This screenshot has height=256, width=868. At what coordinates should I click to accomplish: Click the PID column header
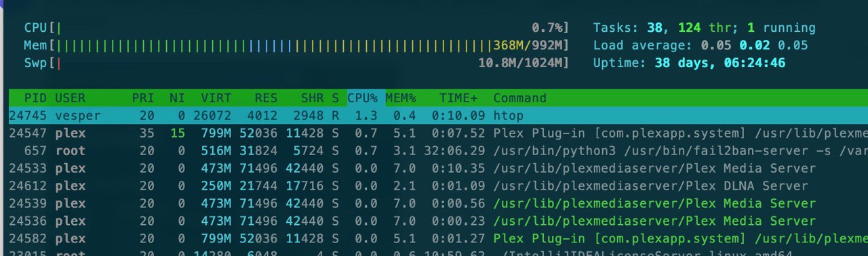click(35, 98)
